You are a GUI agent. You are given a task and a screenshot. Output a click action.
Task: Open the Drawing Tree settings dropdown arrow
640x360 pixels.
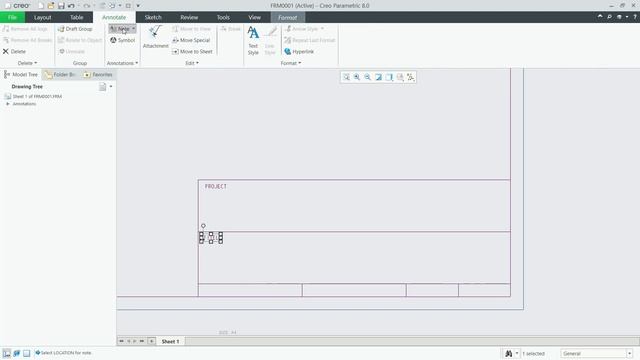pyautogui.click(x=111, y=87)
